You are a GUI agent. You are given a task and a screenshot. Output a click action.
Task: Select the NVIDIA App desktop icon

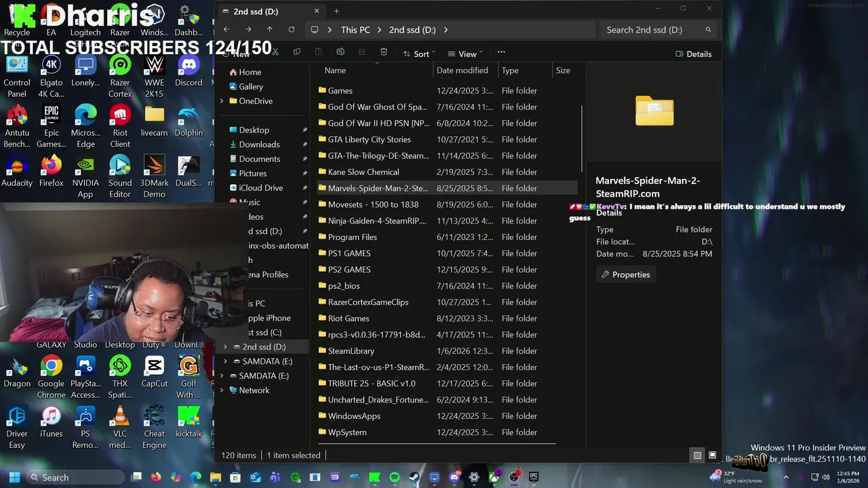pos(85,176)
